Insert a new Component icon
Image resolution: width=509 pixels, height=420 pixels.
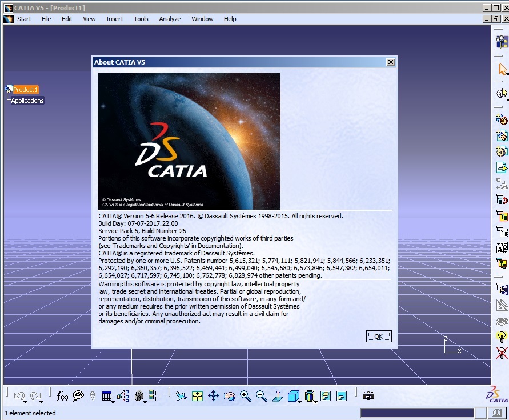(502, 119)
